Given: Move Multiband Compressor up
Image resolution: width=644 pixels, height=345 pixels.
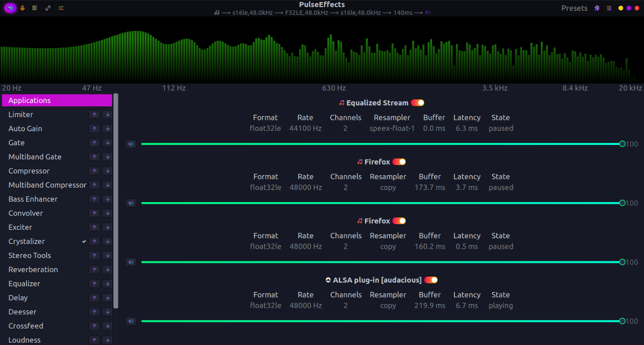Looking at the screenshot, I should (94, 185).
